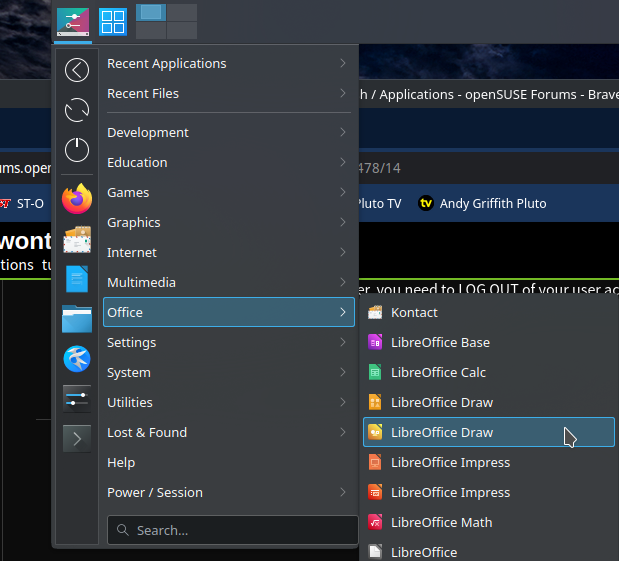Image resolution: width=619 pixels, height=561 pixels.
Task: Expand the Graphics category
Action: coord(228,222)
